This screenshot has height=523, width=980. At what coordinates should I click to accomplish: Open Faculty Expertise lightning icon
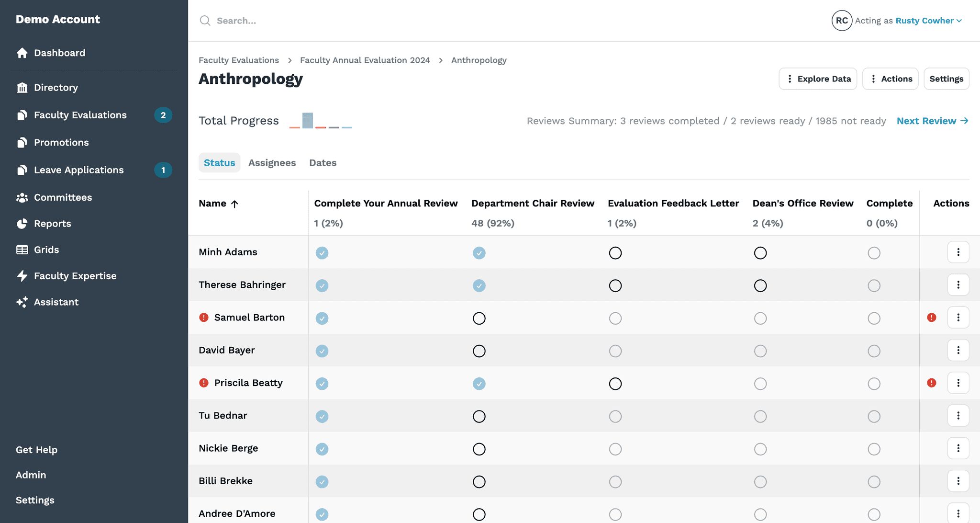point(22,276)
